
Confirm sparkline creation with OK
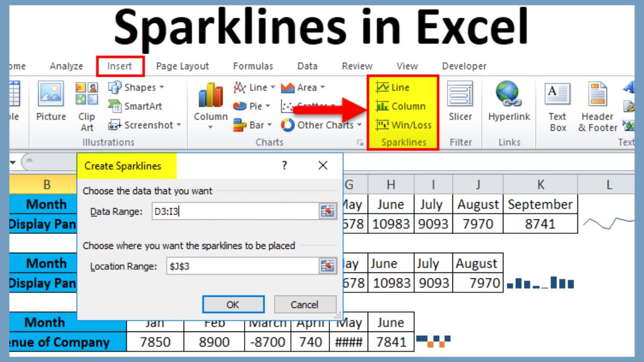coord(233,304)
